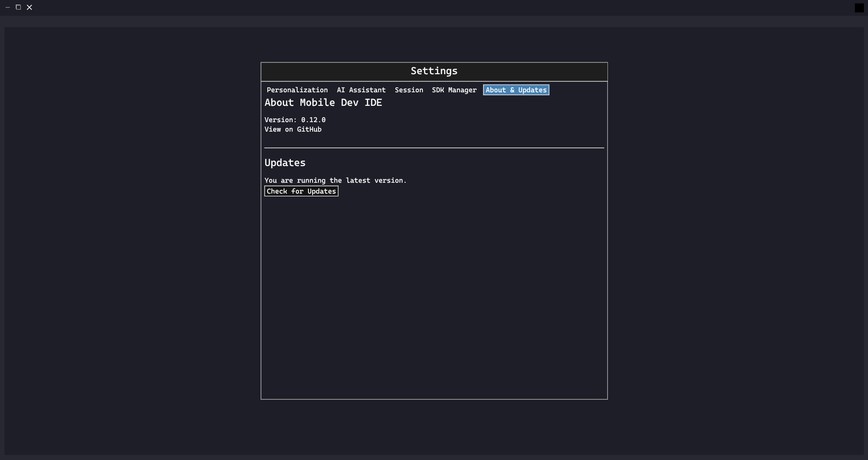Select the Session tab

(x=409, y=90)
